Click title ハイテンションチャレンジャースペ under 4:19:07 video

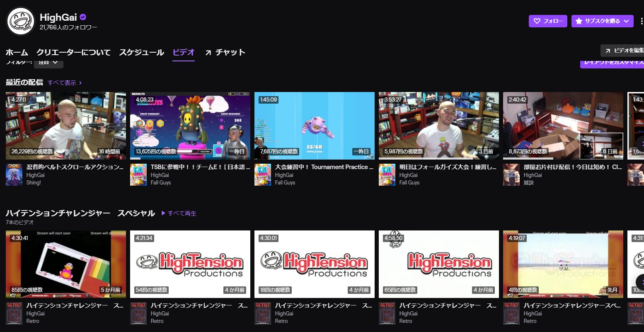(572, 305)
